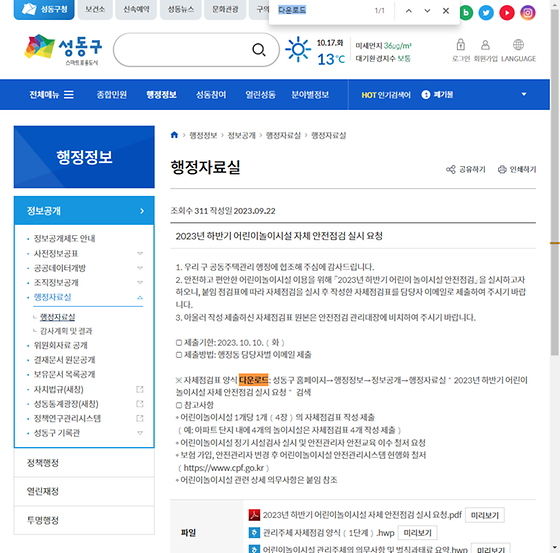Click the 회원가입 person icon
This screenshot has height=553, width=560.
(x=485, y=45)
